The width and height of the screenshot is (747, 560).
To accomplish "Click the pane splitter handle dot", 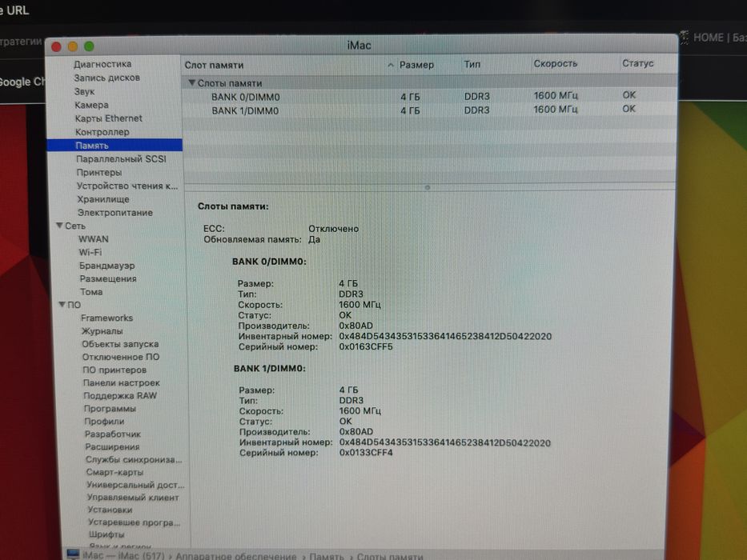I will (x=428, y=188).
